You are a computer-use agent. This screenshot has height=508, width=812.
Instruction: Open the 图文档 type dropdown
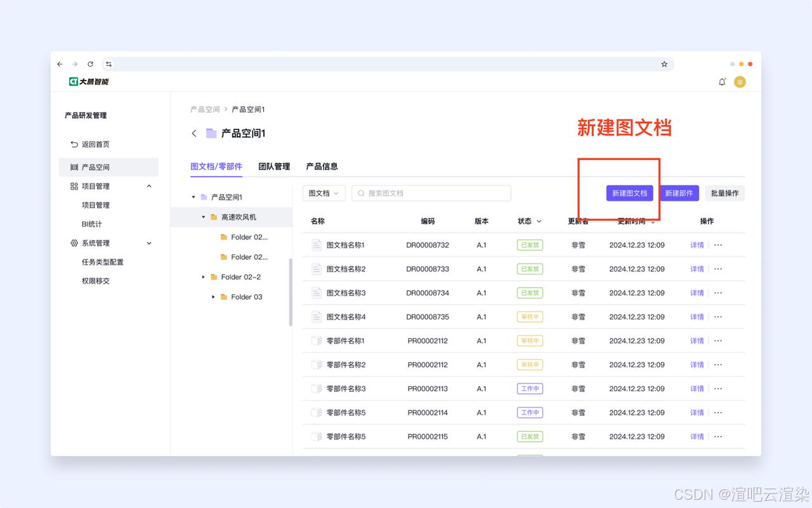[324, 193]
